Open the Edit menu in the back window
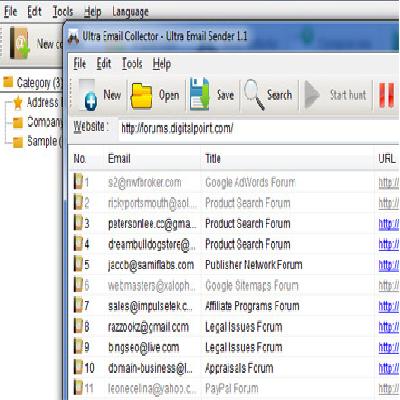This screenshot has height=400, width=400. 34,12
